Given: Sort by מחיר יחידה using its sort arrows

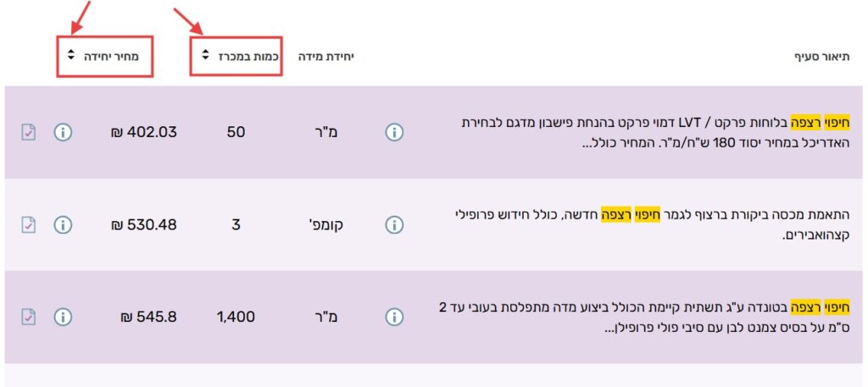Looking at the screenshot, I should [70, 56].
